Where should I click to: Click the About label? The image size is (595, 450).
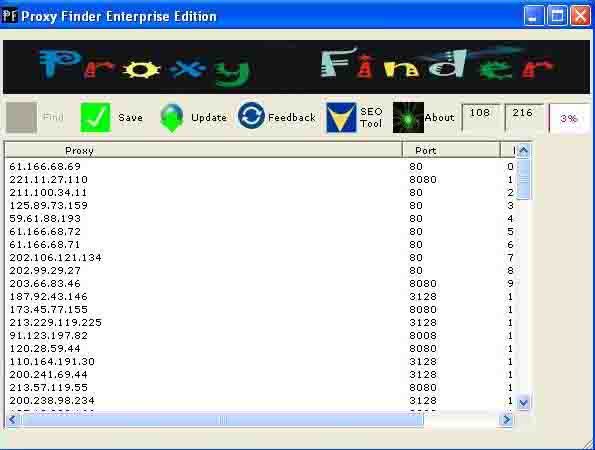pos(439,118)
